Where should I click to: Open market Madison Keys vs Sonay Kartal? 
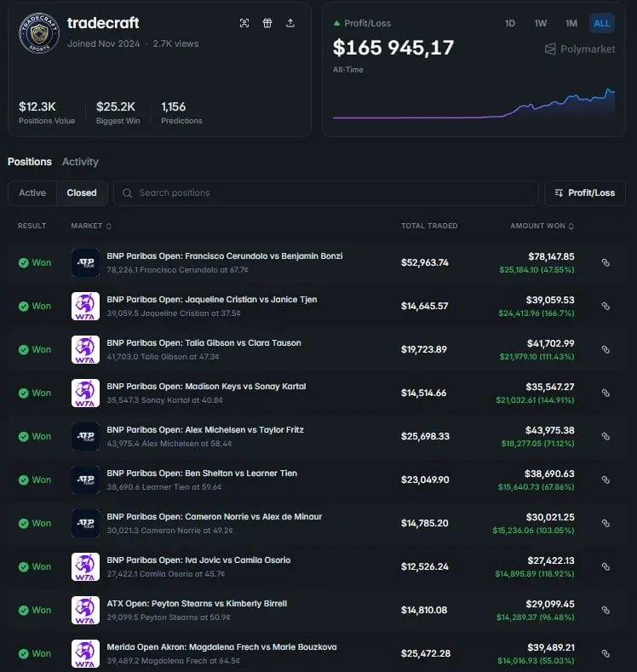pos(206,386)
